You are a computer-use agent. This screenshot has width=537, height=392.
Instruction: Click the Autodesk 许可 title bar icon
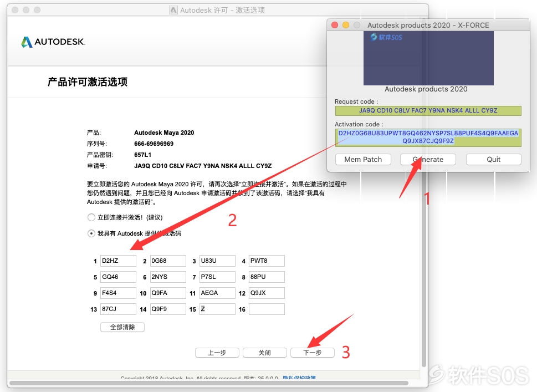[173, 11]
